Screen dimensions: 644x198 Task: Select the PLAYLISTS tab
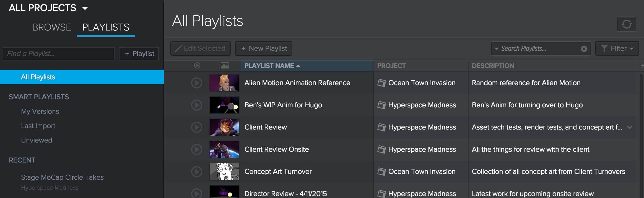pos(106,27)
